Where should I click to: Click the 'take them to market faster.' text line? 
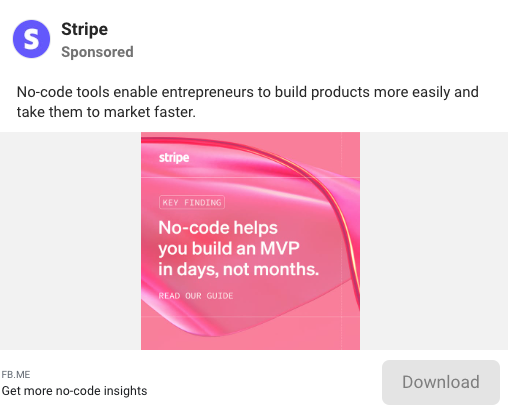click(106, 112)
